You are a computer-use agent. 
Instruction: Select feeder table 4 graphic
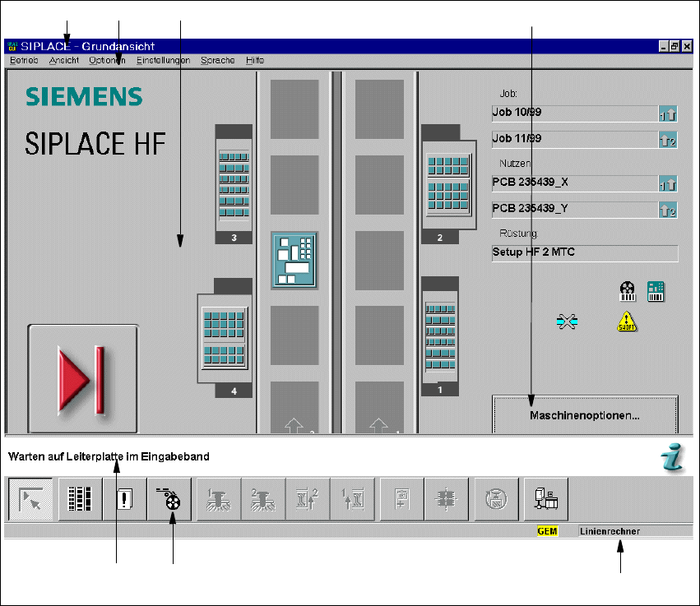click(x=225, y=338)
